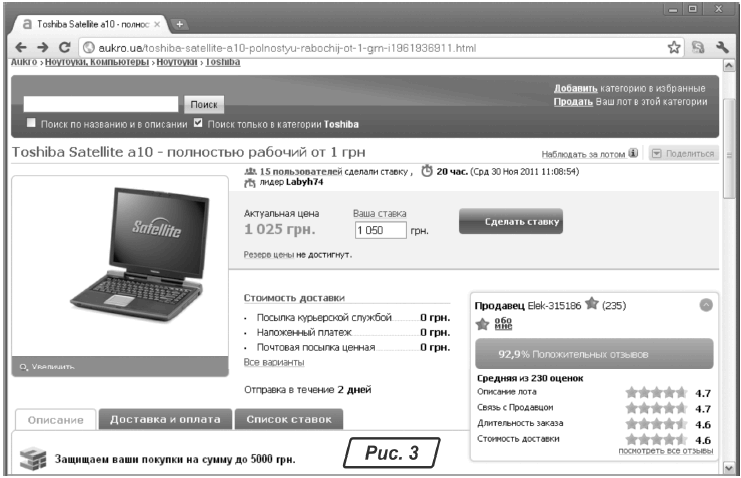Toggle 'Поиск по названию и в описании' checkbox

[31, 124]
